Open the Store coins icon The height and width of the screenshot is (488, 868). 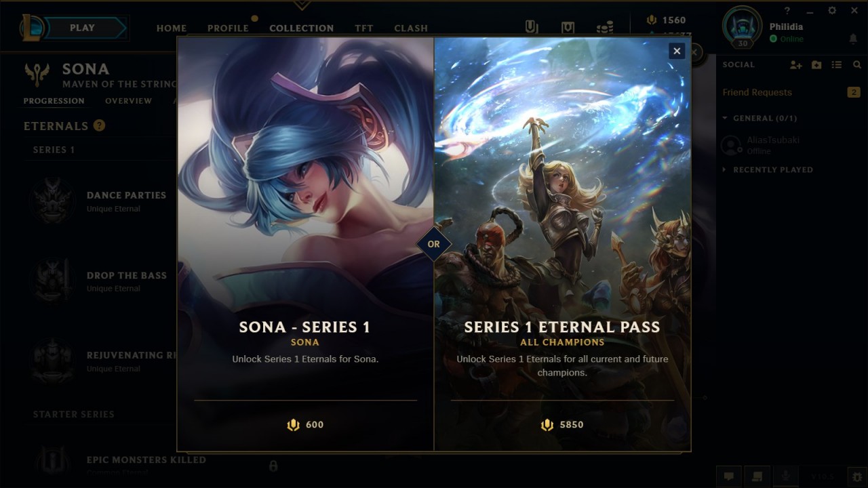[604, 27]
